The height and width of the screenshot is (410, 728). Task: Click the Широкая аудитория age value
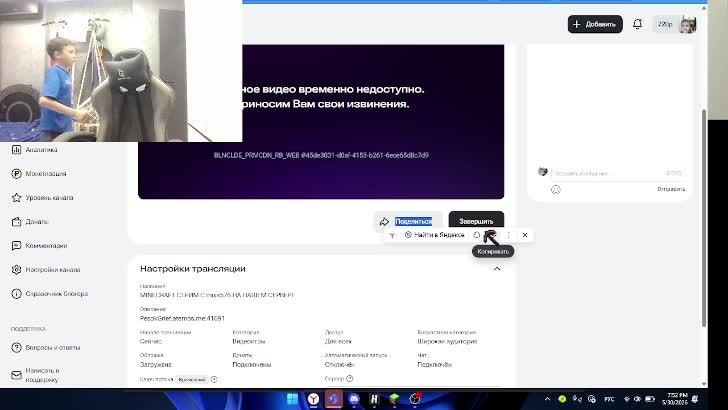pos(447,341)
